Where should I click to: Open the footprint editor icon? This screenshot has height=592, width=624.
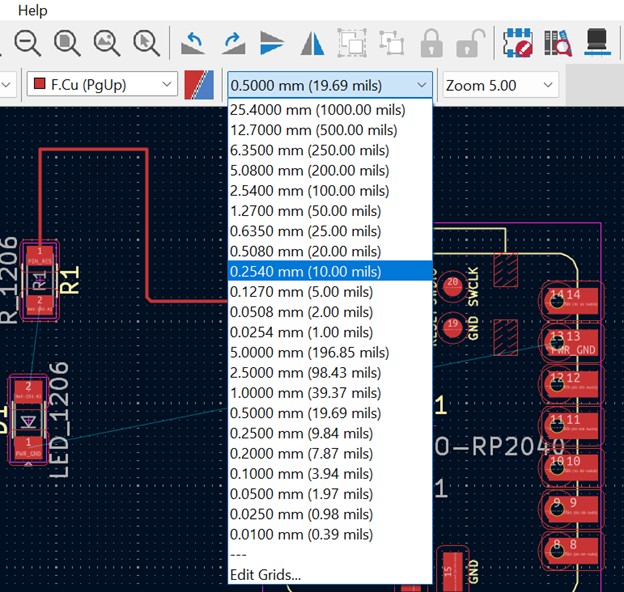(x=517, y=42)
